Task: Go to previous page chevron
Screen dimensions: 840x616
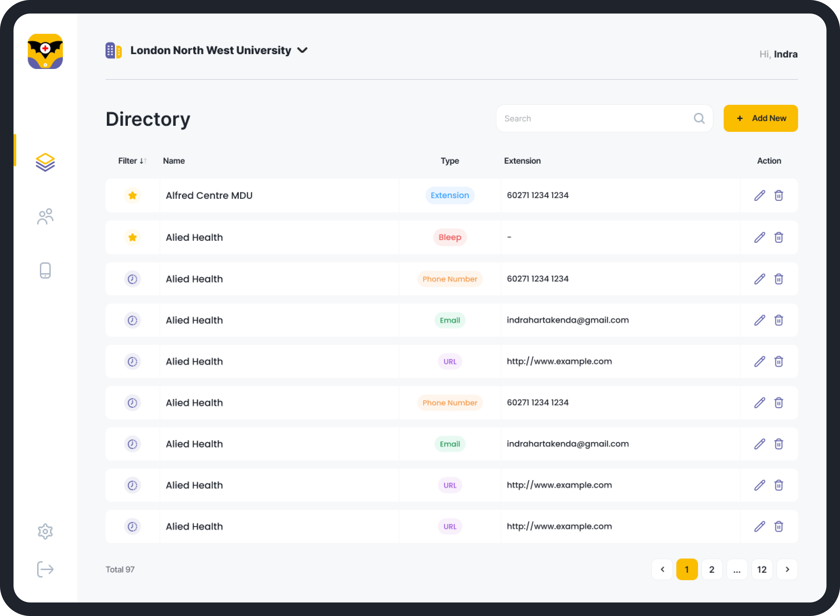Action: (662, 569)
